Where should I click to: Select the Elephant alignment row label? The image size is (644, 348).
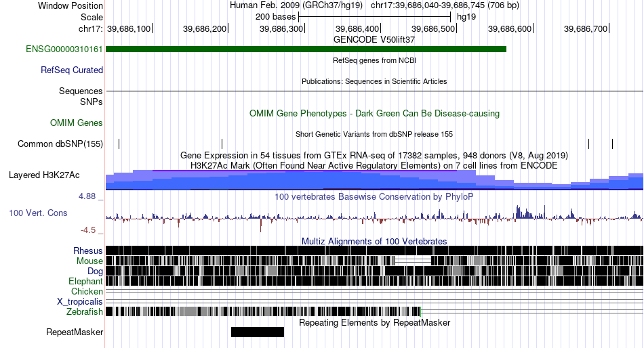tap(85, 282)
